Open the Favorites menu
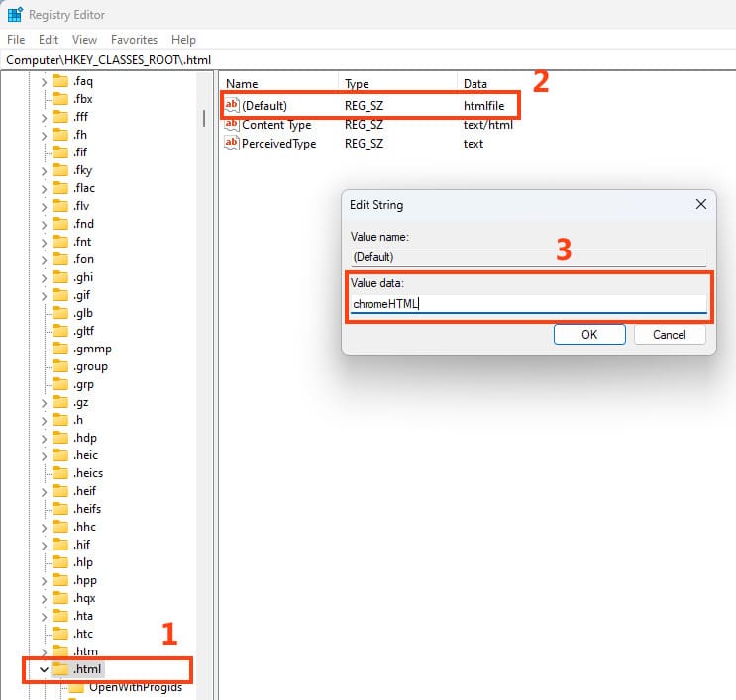This screenshot has width=736, height=700. 134,40
